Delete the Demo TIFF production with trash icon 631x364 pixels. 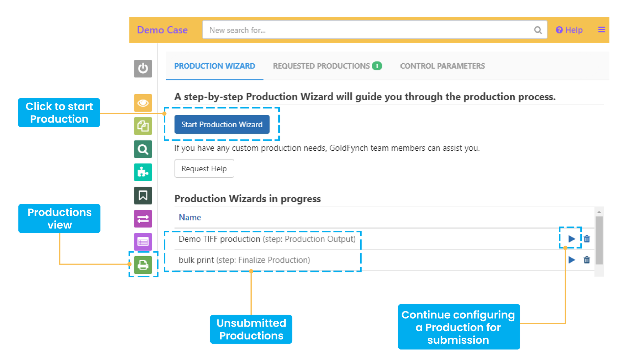point(587,239)
